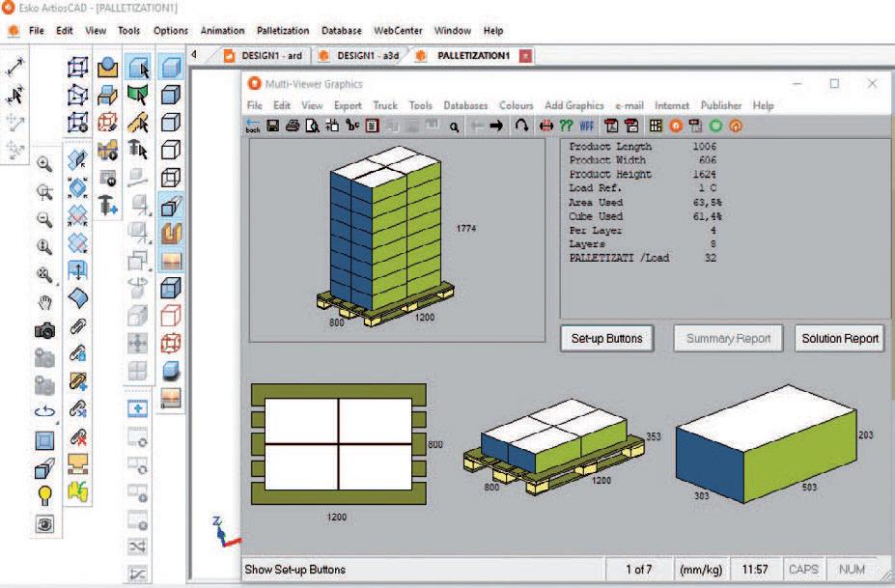Click the single box 3D view
Image resolution: width=895 pixels, height=588 pixels.
point(767,443)
